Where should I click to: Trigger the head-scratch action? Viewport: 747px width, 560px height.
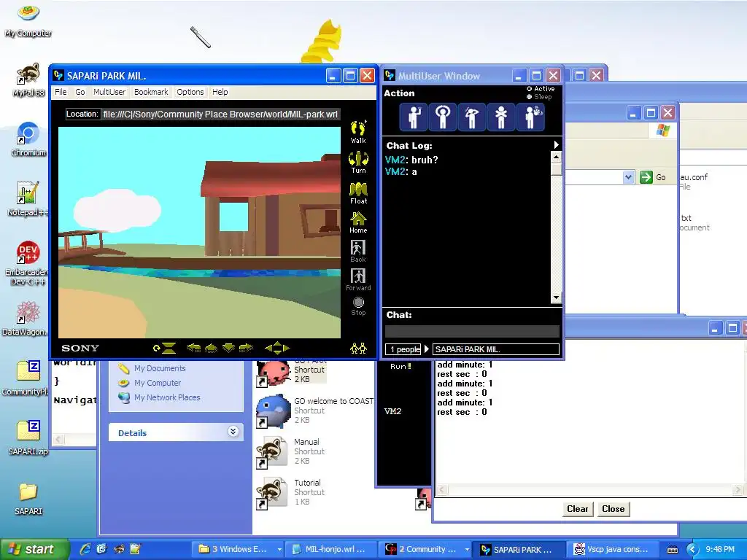point(472,117)
